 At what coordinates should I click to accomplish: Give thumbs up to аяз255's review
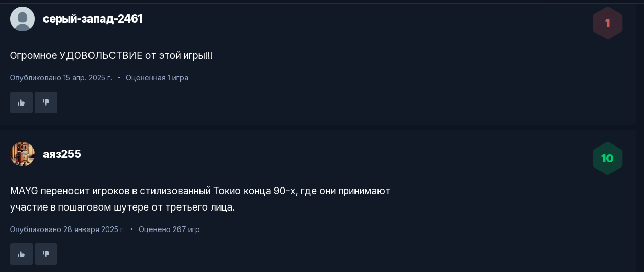pos(21,254)
